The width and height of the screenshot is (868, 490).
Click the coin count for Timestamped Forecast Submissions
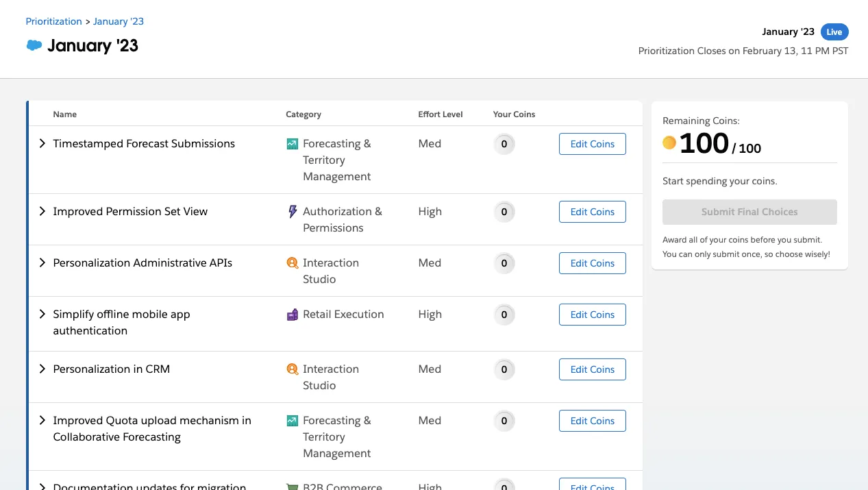(504, 144)
